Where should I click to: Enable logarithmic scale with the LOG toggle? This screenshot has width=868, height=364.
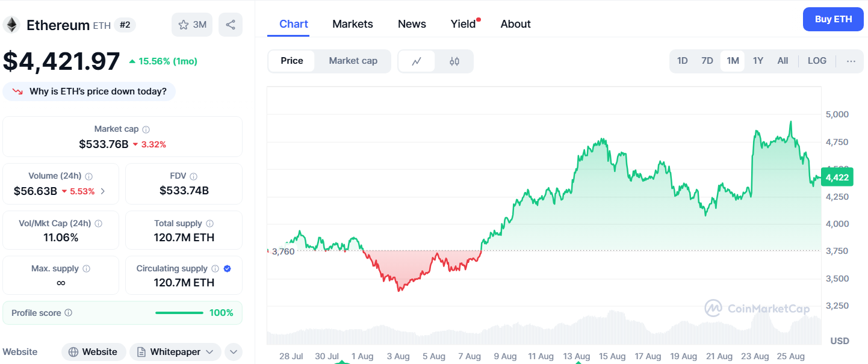(x=817, y=61)
